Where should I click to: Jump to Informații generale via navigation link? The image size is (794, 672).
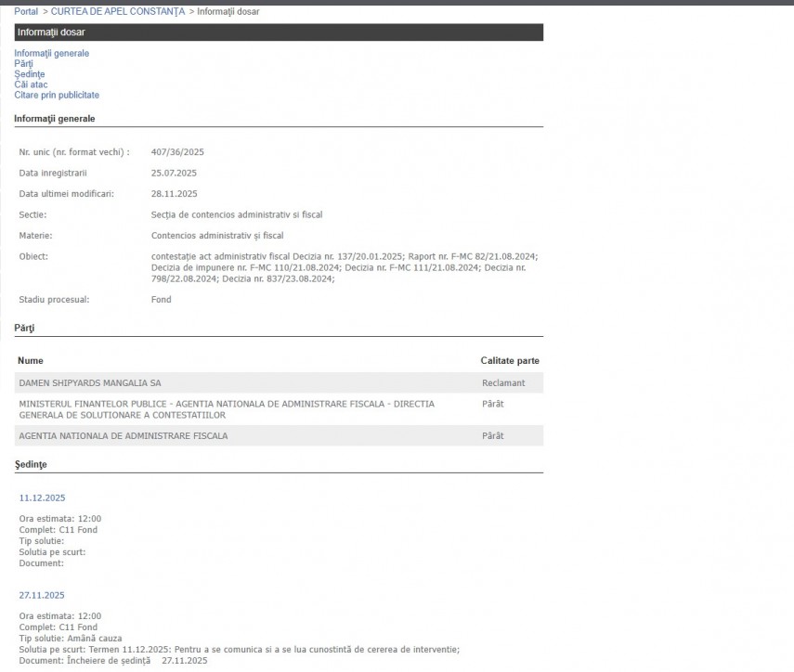point(51,54)
